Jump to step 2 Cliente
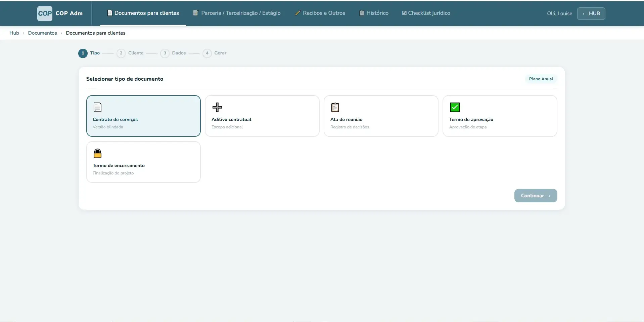Viewport: 644px width, 322px height. point(121,53)
